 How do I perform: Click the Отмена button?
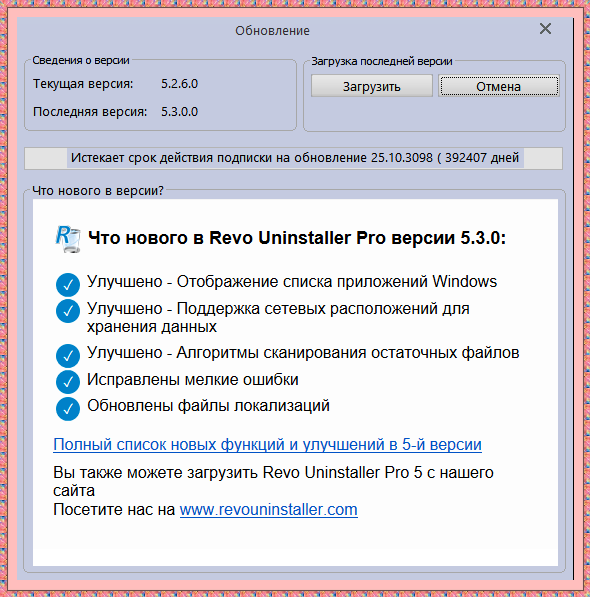499,86
